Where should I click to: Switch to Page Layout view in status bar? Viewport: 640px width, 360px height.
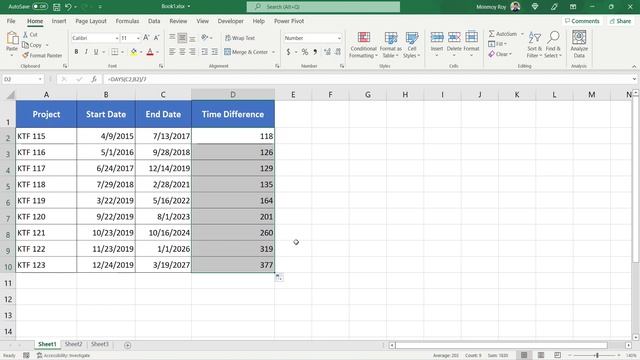(541, 355)
